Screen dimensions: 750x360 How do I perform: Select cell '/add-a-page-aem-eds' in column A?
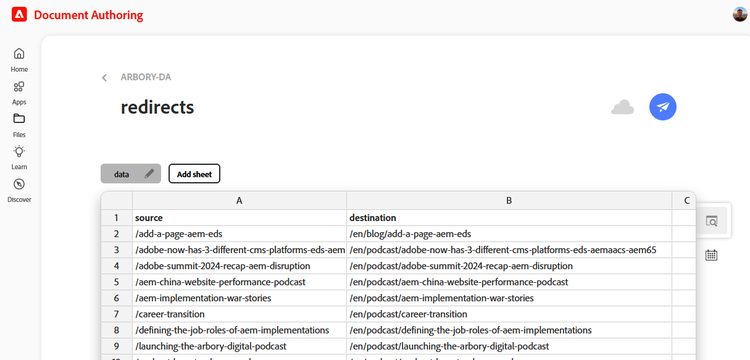click(239, 234)
